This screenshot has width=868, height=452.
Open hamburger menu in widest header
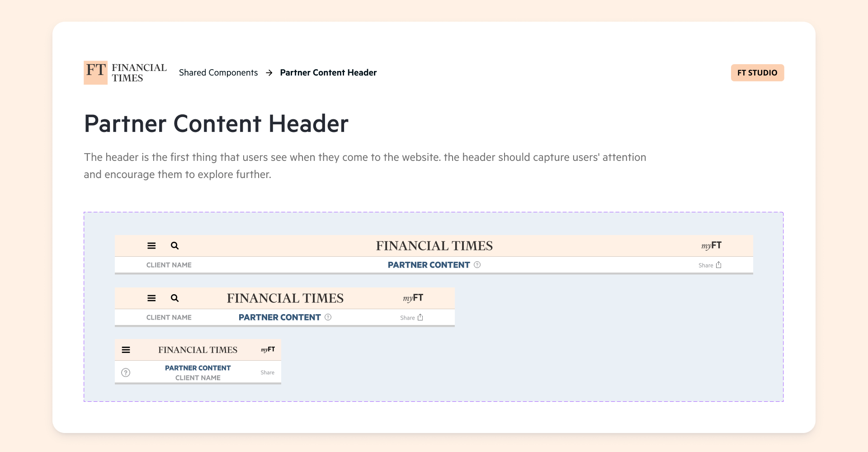151,246
